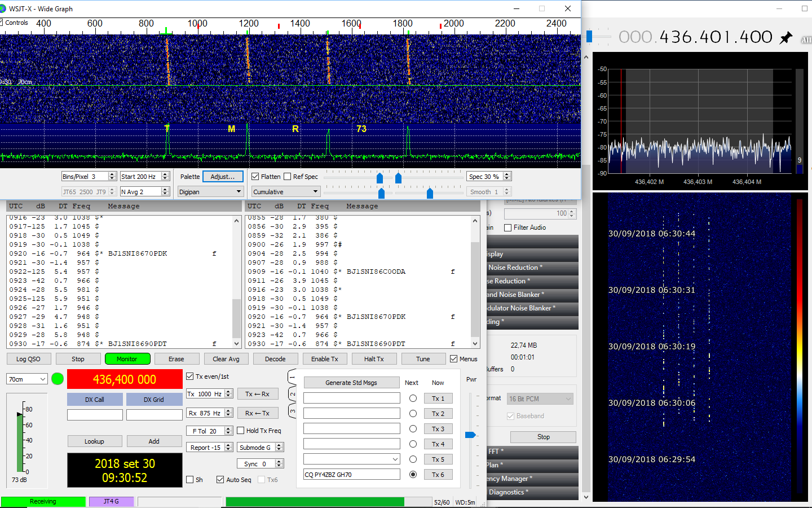Image resolution: width=812 pixels, height=508 pixels.
Task: Maximize the SDR receiver window
Action: click(x=804, y=8)
